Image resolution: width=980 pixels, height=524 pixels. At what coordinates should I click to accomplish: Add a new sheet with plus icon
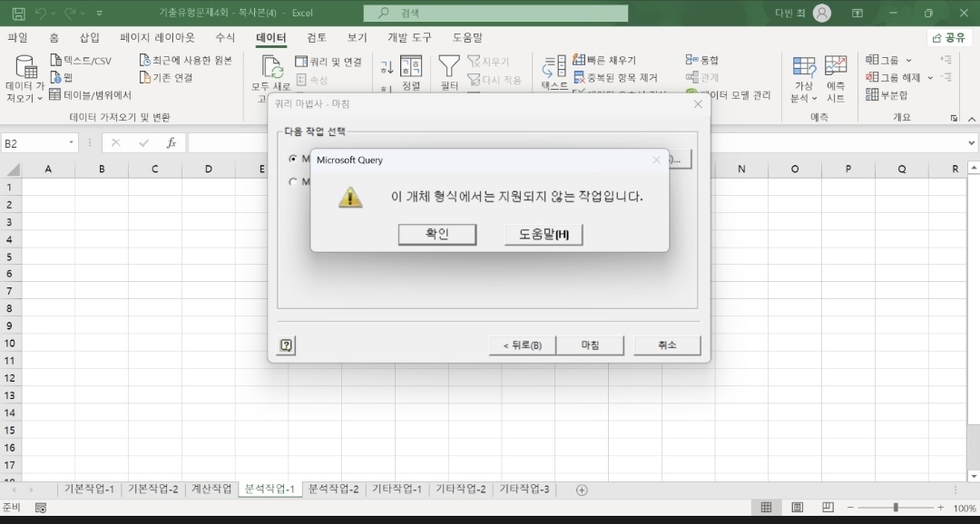pos(582,490)
